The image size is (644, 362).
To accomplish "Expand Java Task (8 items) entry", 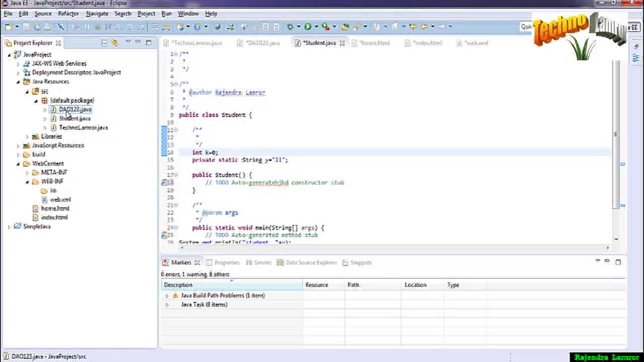I will click(167, 304).
